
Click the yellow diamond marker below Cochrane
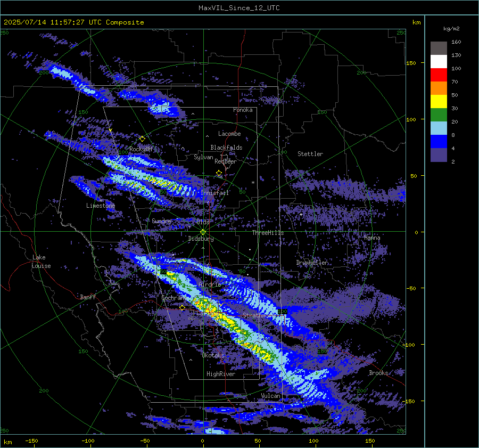(x=183, y=308)
